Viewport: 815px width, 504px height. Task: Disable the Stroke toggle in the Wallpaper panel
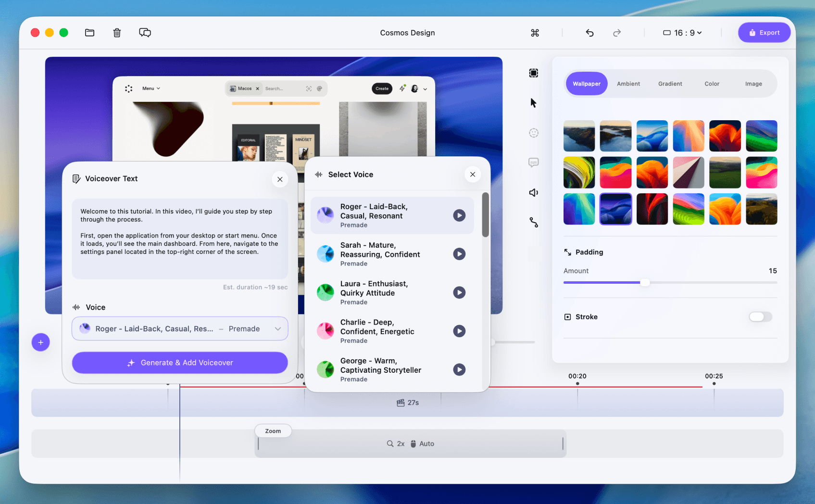[x=760, y=317]
